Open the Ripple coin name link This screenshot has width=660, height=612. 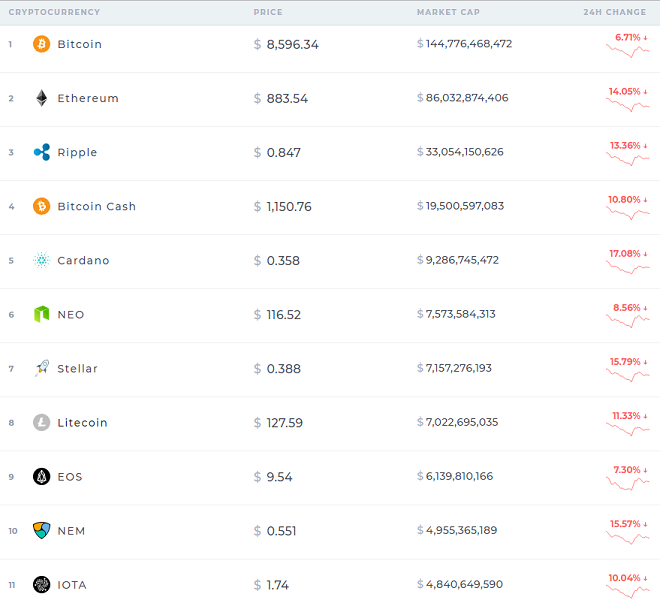click(77, 152)
